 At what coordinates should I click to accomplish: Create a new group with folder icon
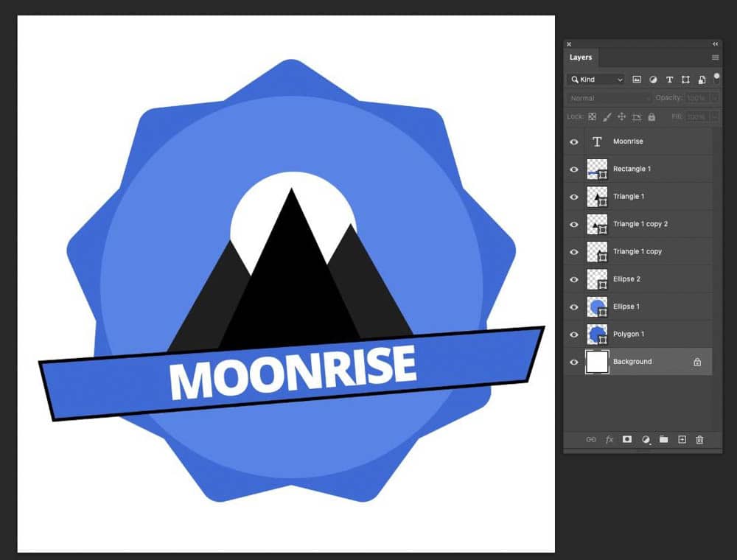(x=663, y=439)
